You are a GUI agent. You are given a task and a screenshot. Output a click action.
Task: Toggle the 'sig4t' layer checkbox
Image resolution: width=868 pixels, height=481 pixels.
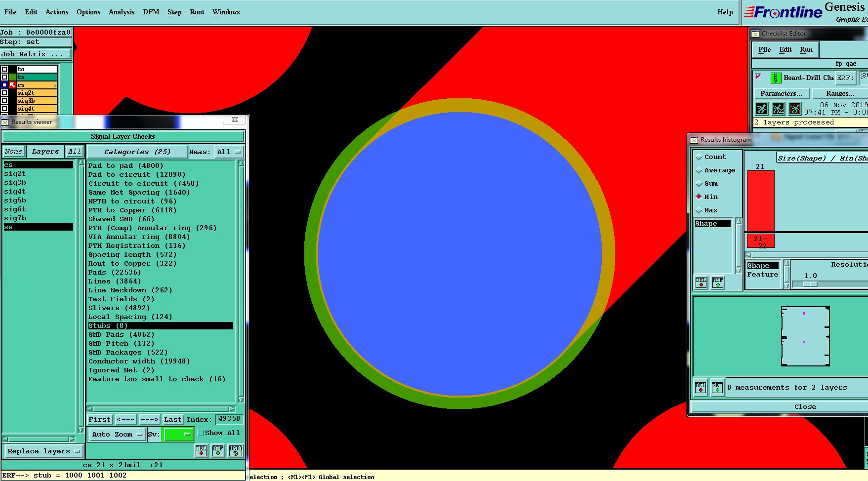tap(4, 109)
